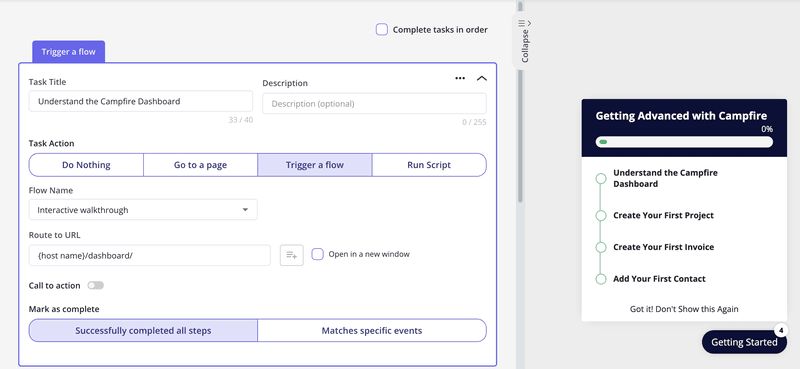Screen dimensions: 800x369
Task: Choose Go to a page task action
Action: (x=201, y=165)
